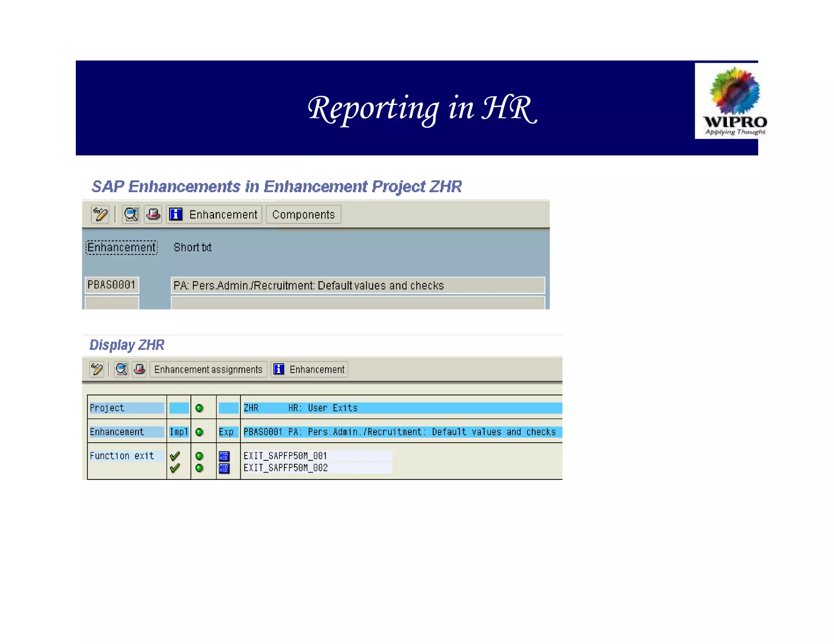
Task: Open Enhancement assignments button
Action: coord(208,370)
